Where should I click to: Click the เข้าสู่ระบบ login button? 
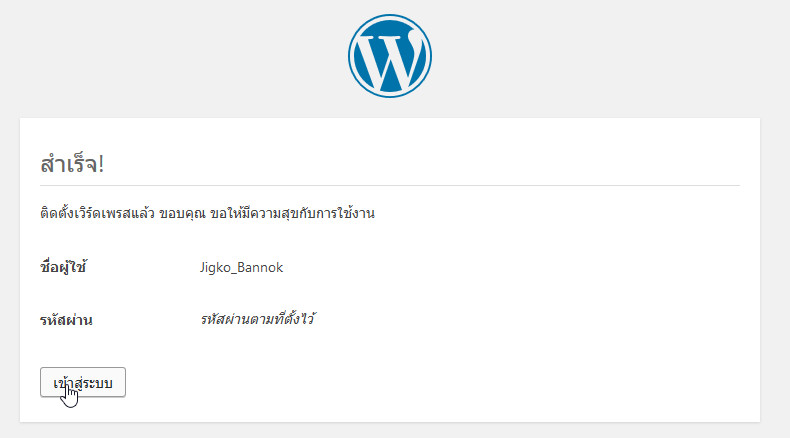click(83, 382)
